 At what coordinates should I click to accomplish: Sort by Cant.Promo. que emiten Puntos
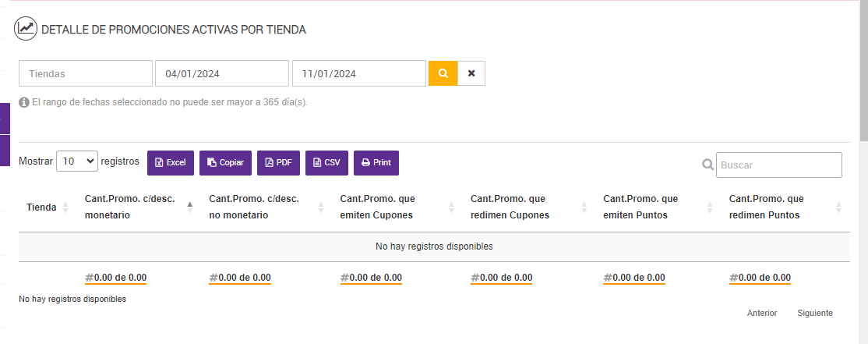[658, 207]
